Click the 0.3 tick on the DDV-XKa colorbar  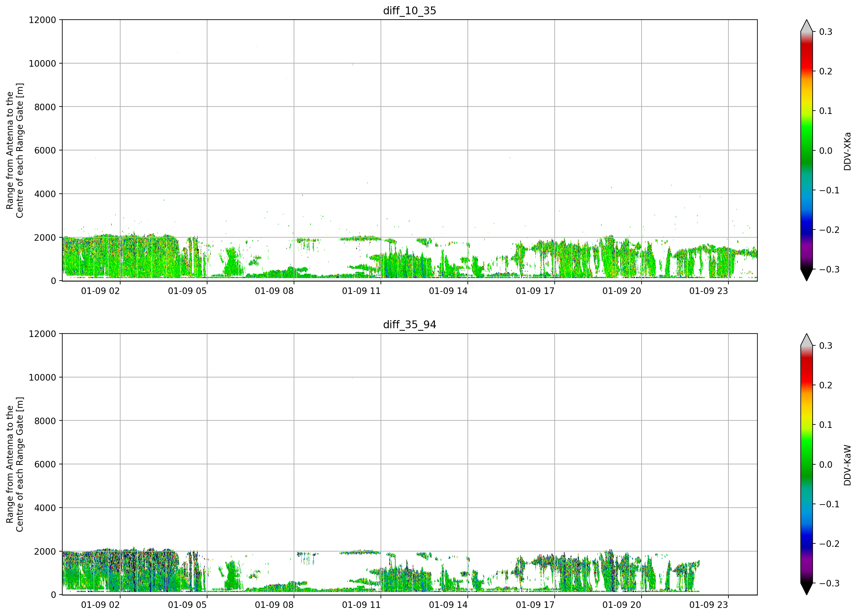coord(826,32)
